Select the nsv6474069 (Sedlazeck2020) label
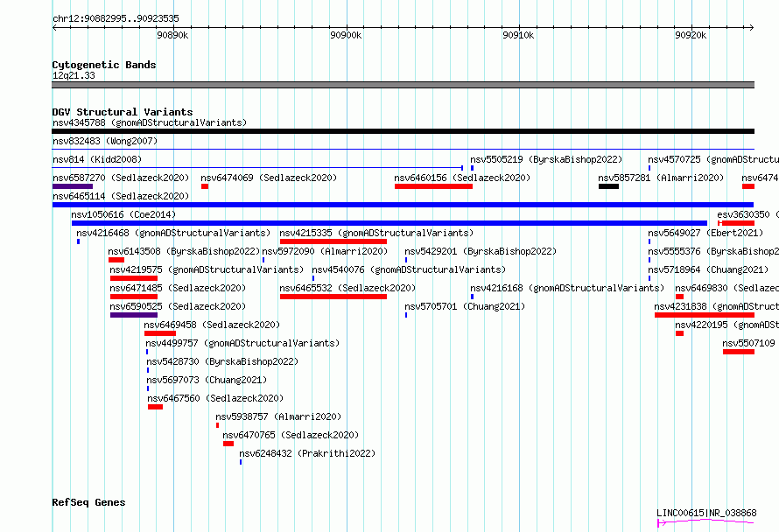This screenshot has height=532, width=779. (269, 178)
